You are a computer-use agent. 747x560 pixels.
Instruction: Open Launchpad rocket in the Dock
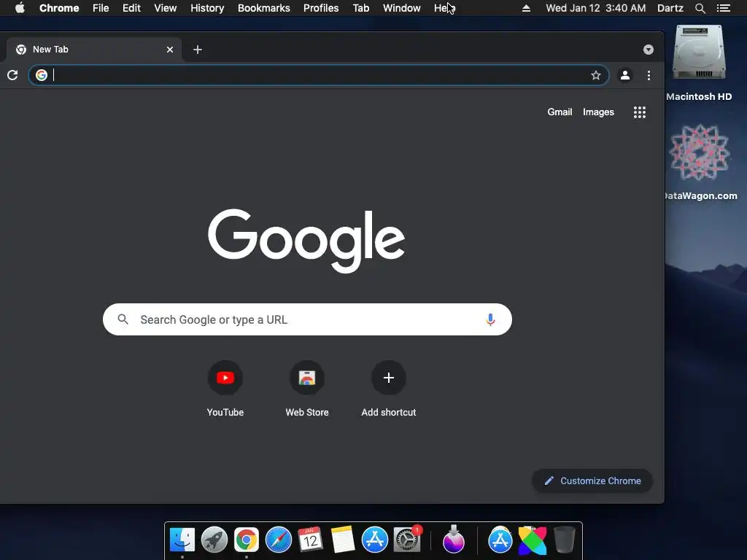[214, 540]
